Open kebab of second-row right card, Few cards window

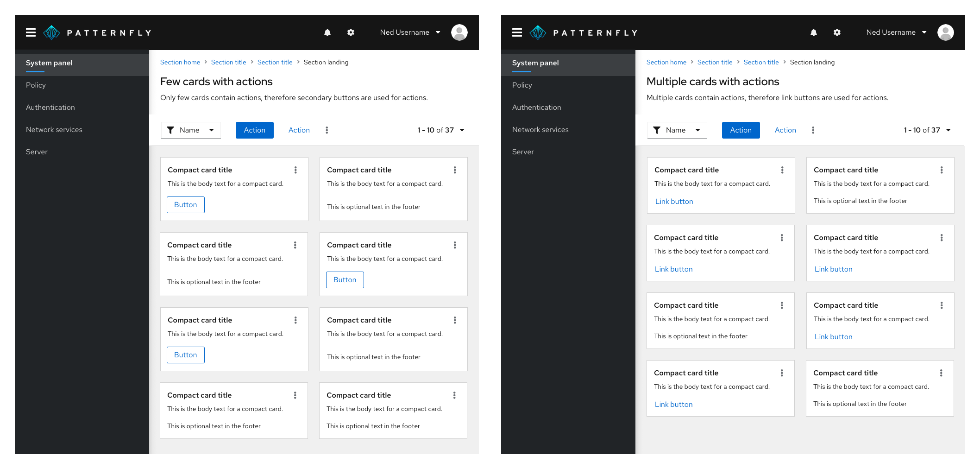455,245
